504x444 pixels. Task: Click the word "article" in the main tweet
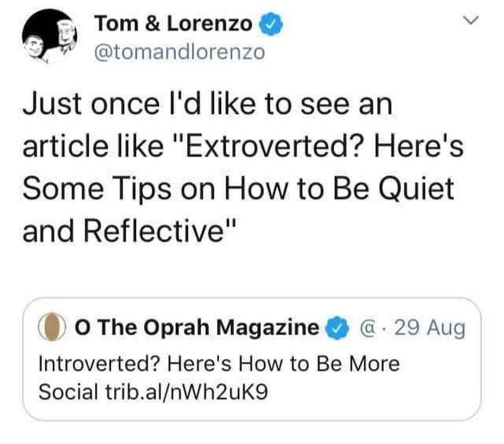65,146
